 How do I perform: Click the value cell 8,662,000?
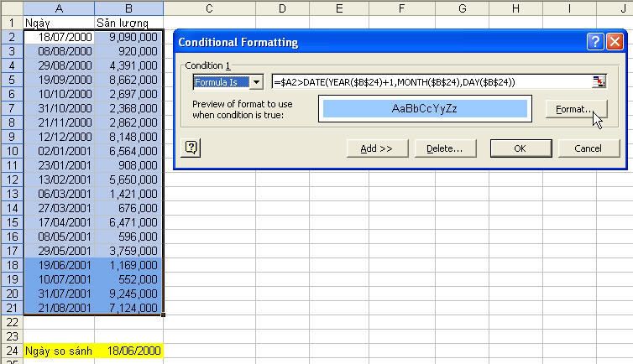tap(128, 80)
